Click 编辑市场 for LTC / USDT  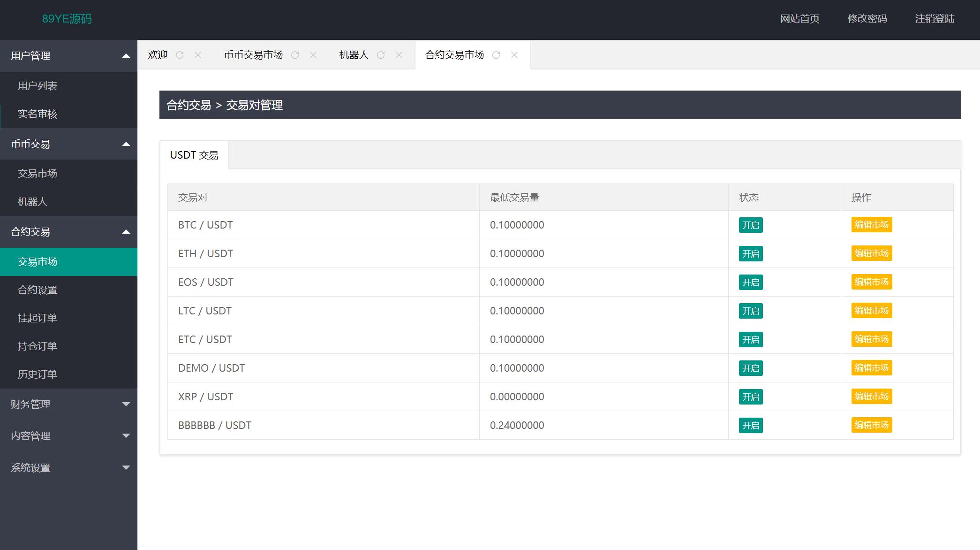pos(872,311)
